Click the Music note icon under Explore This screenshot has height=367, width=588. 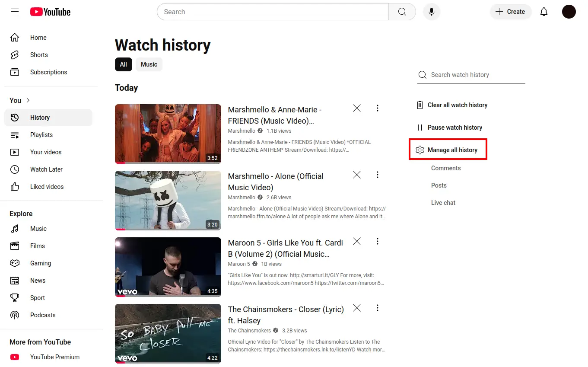pyautogui.click(x=15, y=229)
